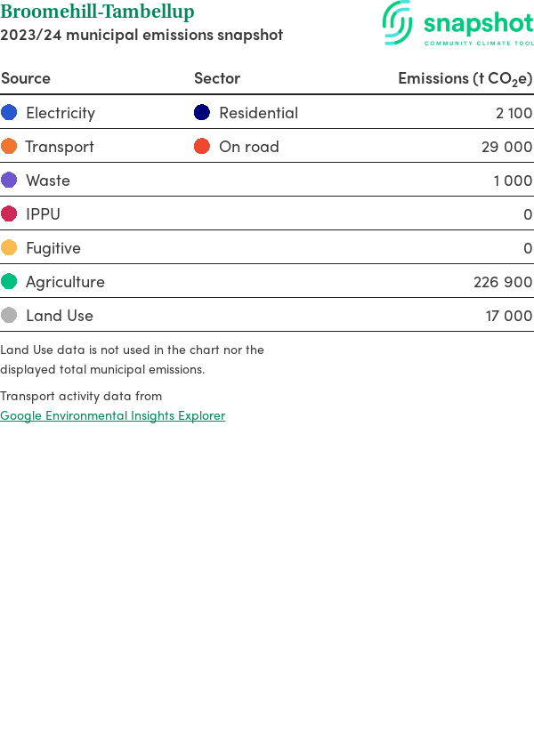Viewport: 534px width, 756px height.
Task: Click the Broomehill-Tambellup title
Action: (x=97, y=12)
